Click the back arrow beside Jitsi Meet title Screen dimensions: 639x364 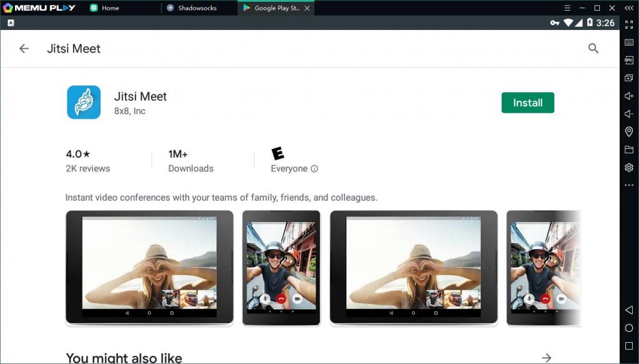tap(24, 49)
